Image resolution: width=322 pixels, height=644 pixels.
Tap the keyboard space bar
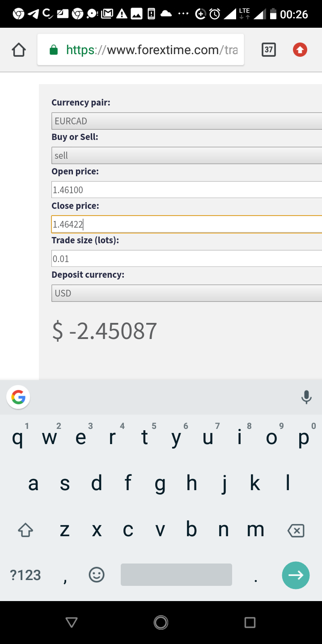(176, 575)
